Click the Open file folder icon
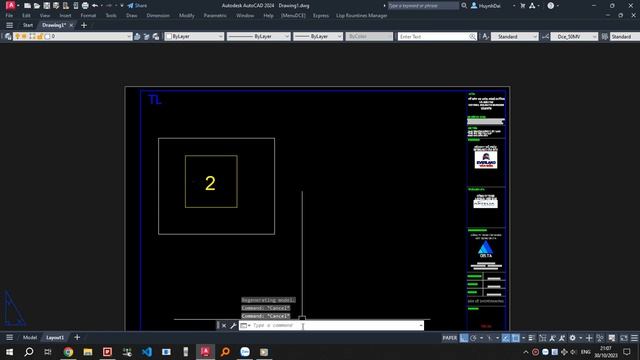640x360 pixels. tap(37, 6)
